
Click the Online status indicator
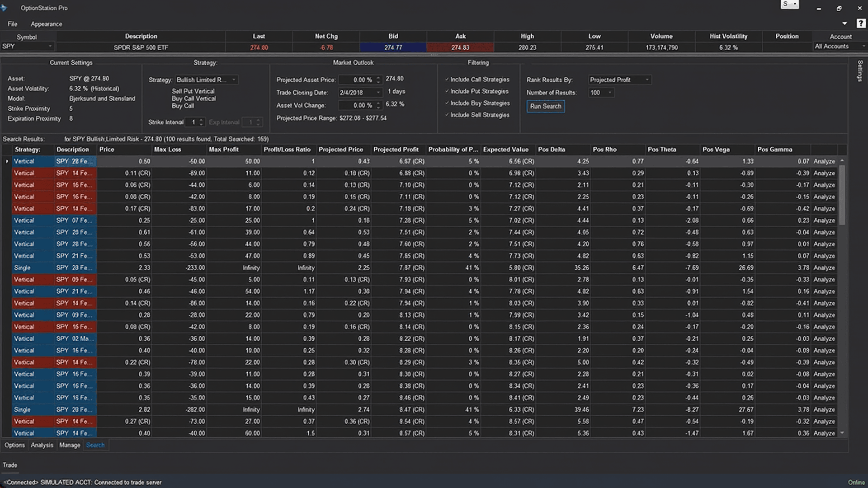(x=856, y=483)
